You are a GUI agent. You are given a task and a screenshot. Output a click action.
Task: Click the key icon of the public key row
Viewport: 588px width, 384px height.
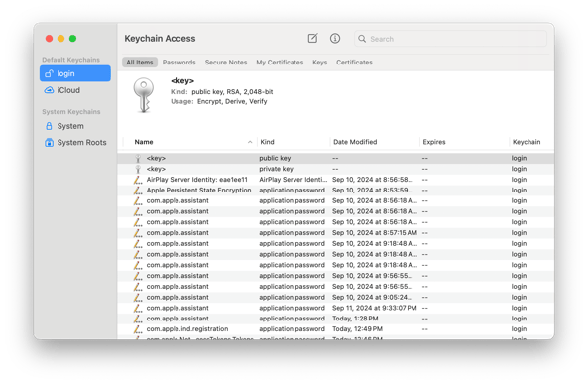(138, 159)
